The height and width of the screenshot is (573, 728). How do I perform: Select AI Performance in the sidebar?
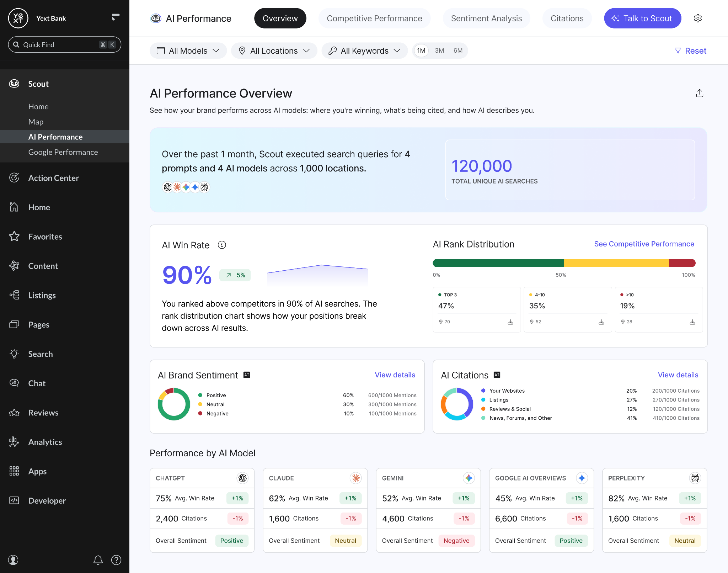pos(65,137)
